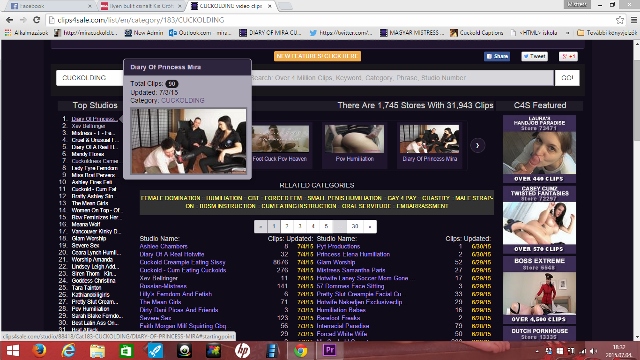
Task: Open the Twitter bookmark in bookmarks bar
Action: [x=340, y=33]
